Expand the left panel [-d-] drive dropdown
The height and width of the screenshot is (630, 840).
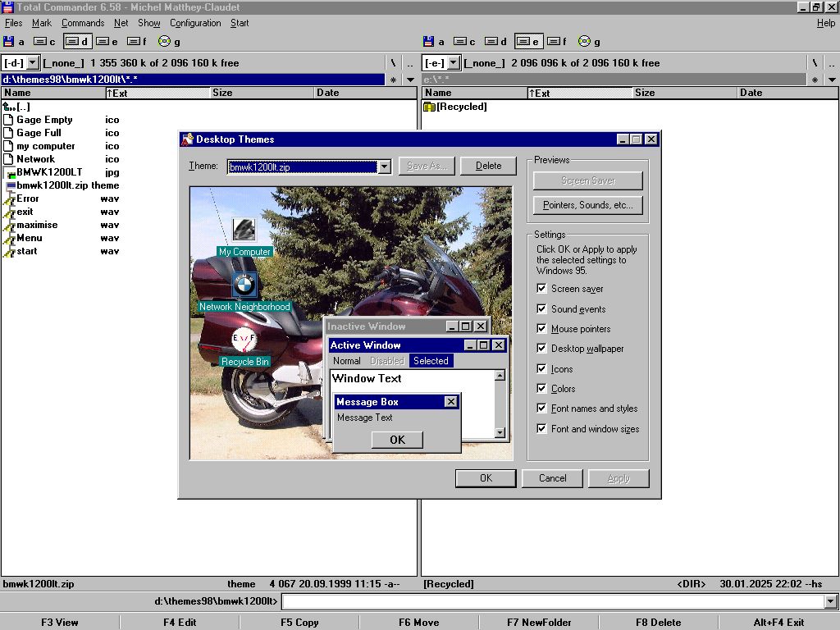[33, 63]
